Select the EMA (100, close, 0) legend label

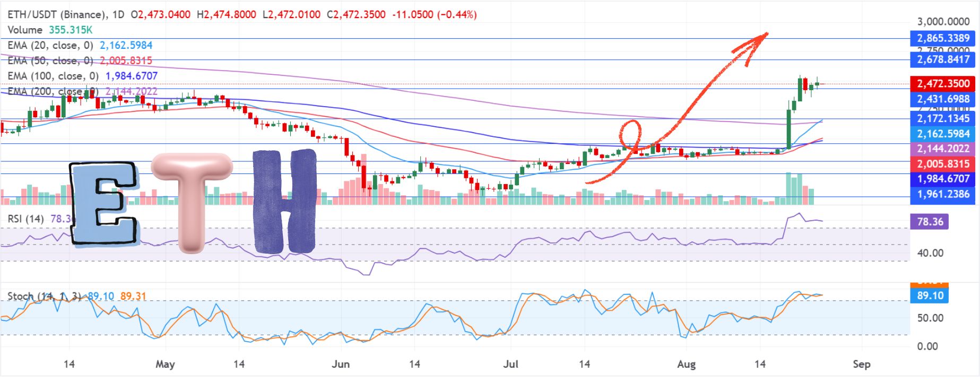53,76
